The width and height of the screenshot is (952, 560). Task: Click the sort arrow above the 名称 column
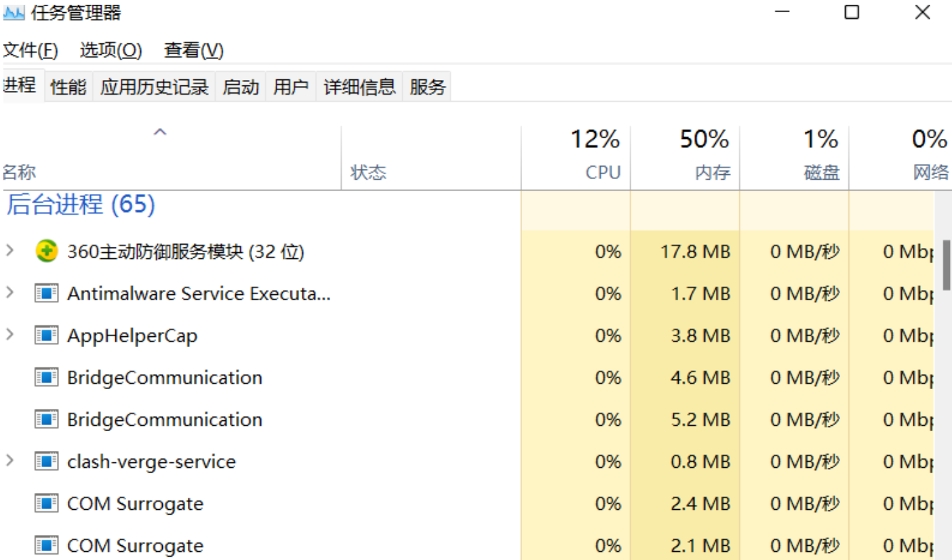tap(160, 132)
